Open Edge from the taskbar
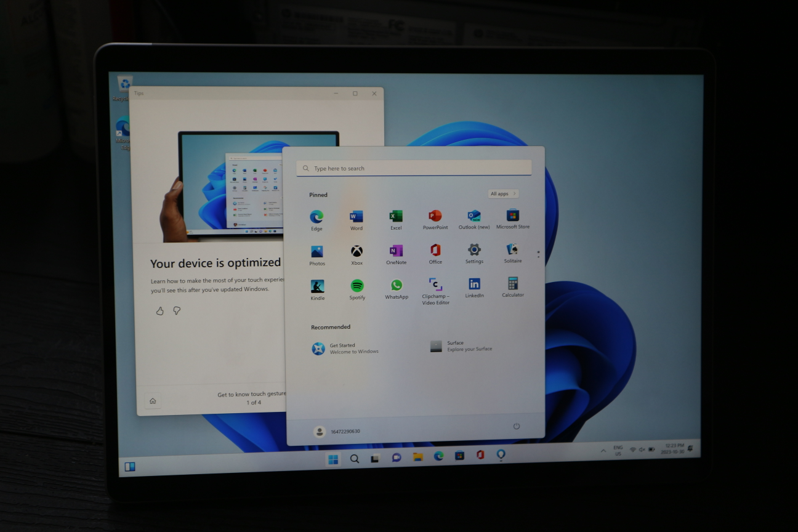Viewport: 798px width, 532px height. (438, 456)
